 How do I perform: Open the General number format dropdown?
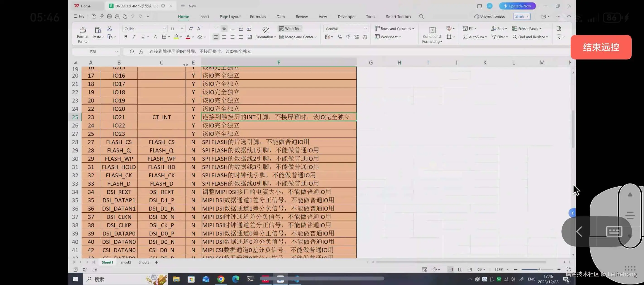click(365, 29)
